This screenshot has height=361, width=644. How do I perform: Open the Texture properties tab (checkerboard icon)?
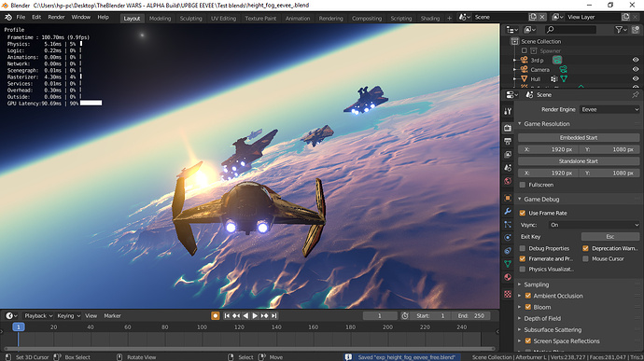click(508, 294)
